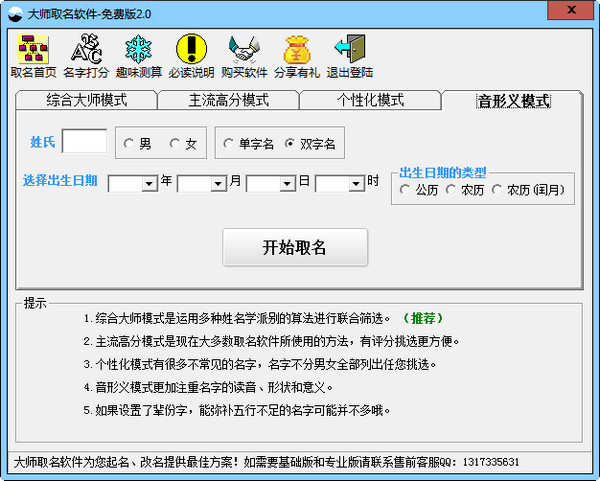600x481 pixels.
Task: Expand the 时 hour dropdown
Action: pyautogui.click(x=356, y=184)
